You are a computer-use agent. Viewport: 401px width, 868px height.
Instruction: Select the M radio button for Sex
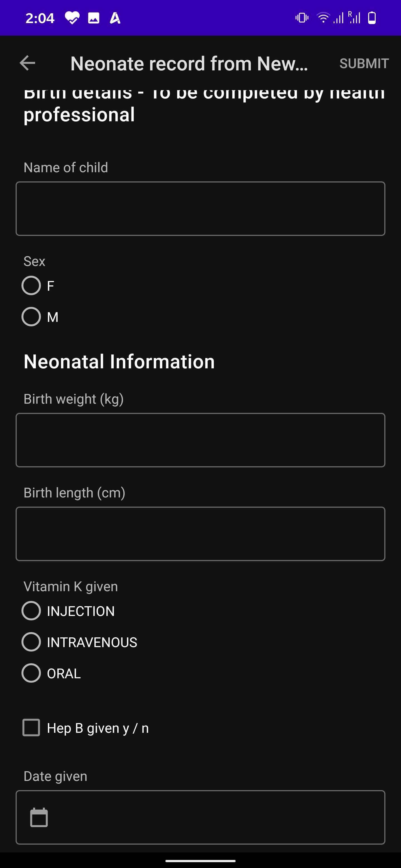pyautogui.click(x=31, y=316)
